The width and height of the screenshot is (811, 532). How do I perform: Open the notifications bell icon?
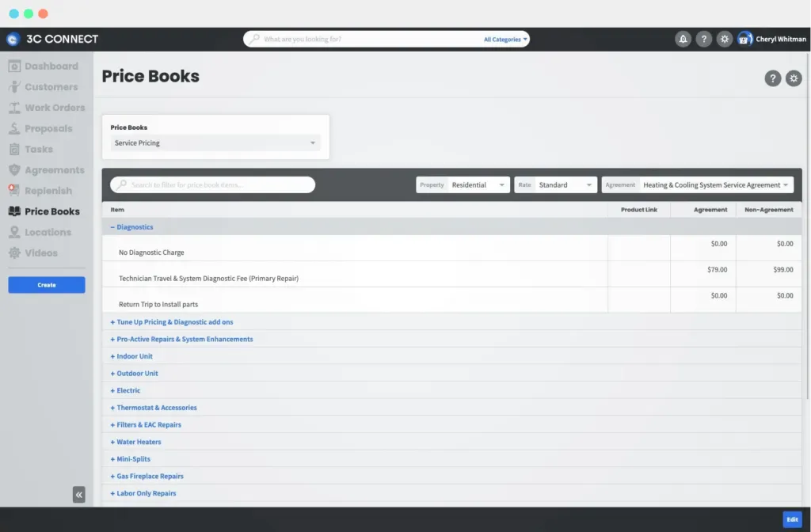pyautogui.click(x=683, y=40)
